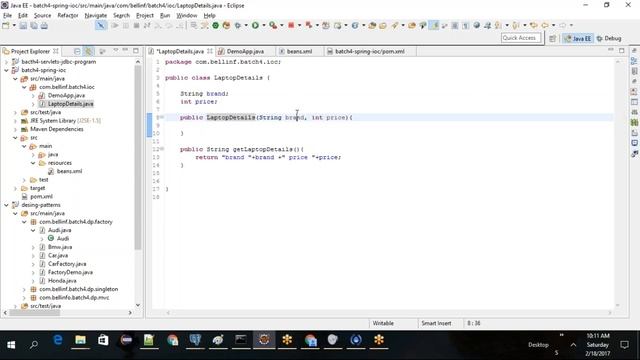Click the Open Task toolbar icon
The width and height of the screenshot is (640, 360).
[383, 26]
